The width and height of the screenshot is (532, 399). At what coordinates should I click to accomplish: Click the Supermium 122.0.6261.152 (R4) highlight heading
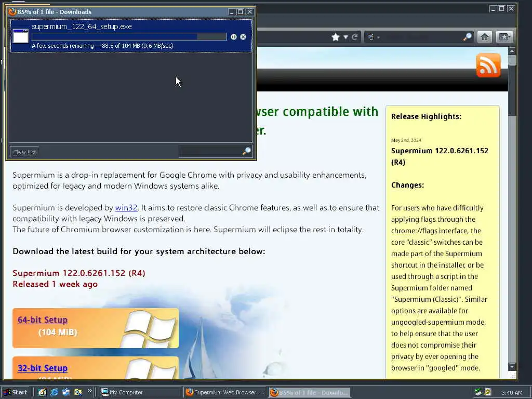[440, 156]
